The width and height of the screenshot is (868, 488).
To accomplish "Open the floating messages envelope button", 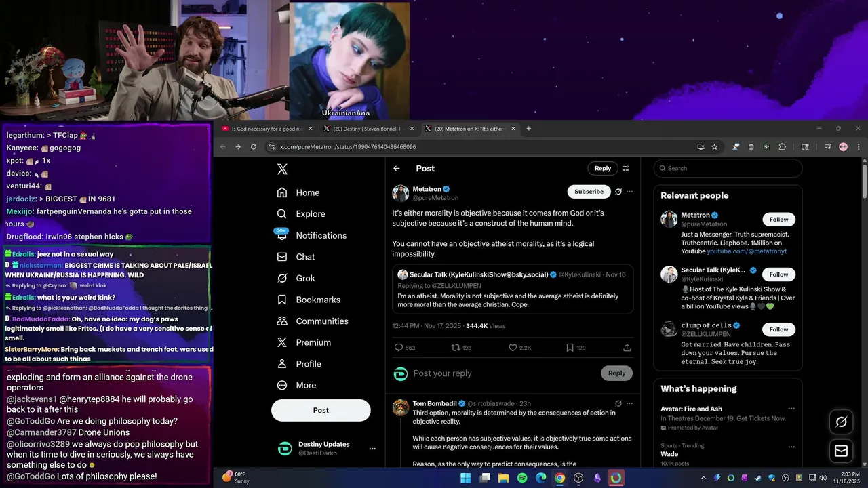I will tap(841, 451).
